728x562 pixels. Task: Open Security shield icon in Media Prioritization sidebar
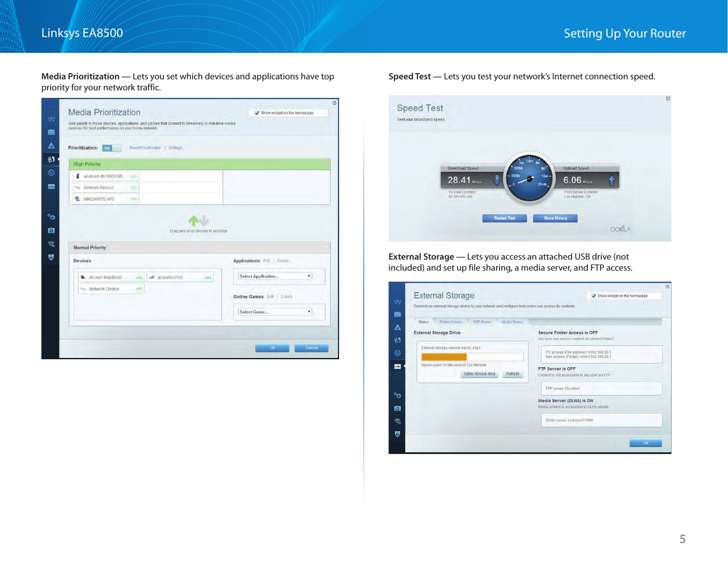click(x=51, y=257)
